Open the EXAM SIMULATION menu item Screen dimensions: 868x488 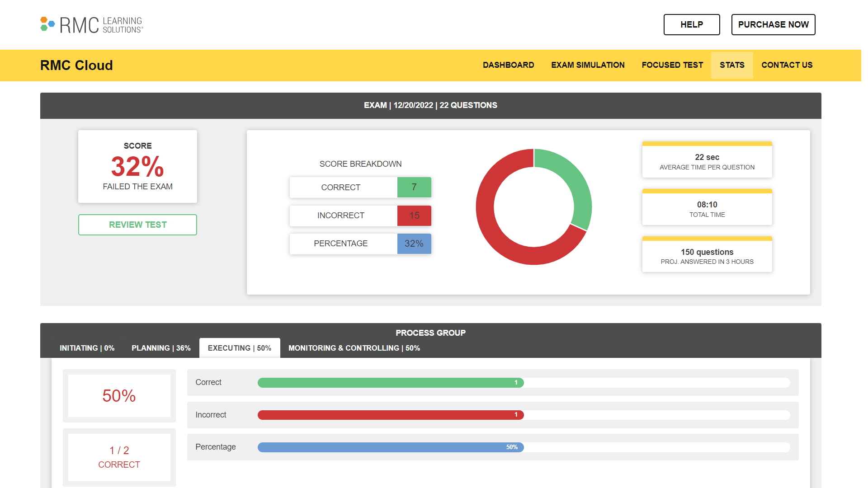pyautogui.click(x=588, y=65)
